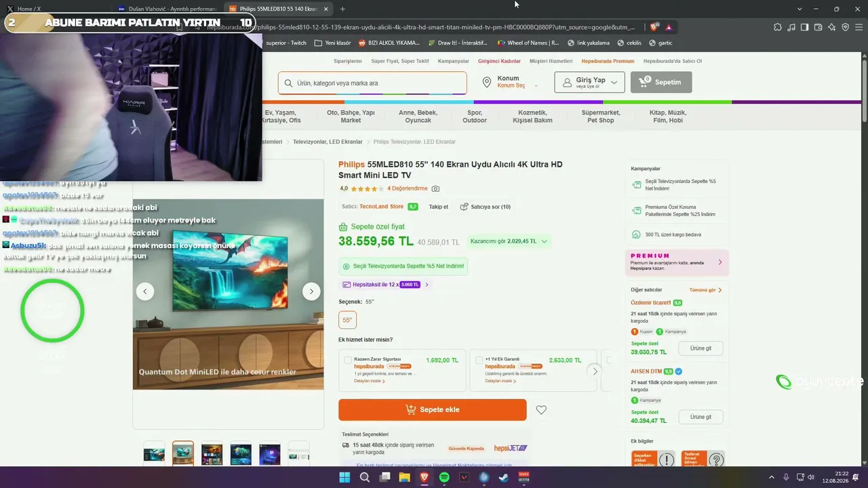Open Philips Televizyonlar breadcrumb link
868x488 pixels.
click(x=414, y=142)
